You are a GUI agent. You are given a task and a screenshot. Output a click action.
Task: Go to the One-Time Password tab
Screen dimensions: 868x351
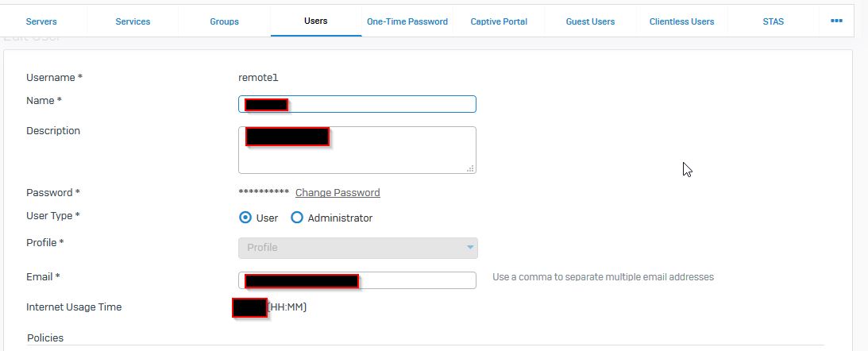pyautogui.click(x=407, y=21)
